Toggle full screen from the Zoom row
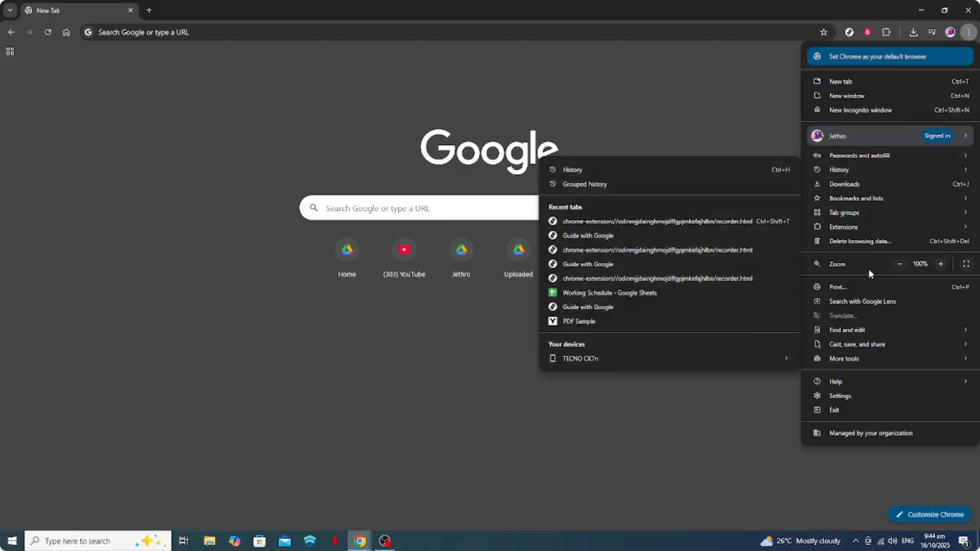Image resolution: width=980 pixels, height=551 pixels. (966, 264)
